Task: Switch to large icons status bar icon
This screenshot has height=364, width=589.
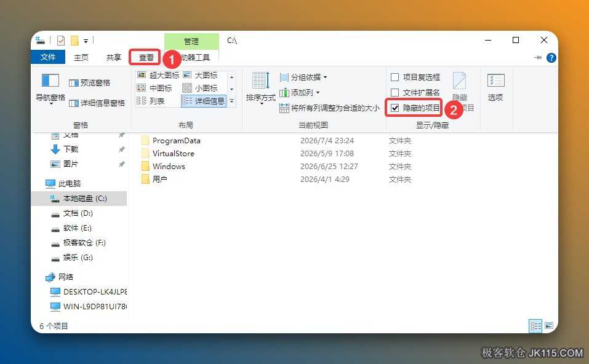Action: coord(549,326)
